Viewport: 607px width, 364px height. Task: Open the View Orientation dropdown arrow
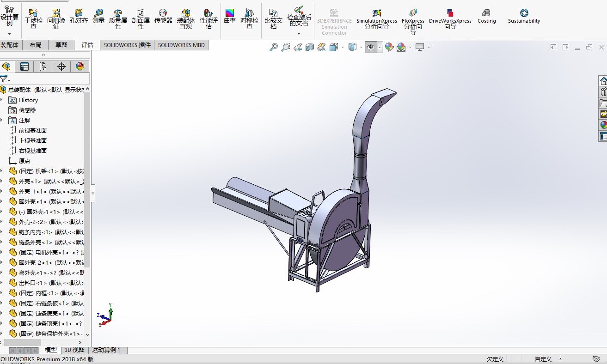point(343,47)
